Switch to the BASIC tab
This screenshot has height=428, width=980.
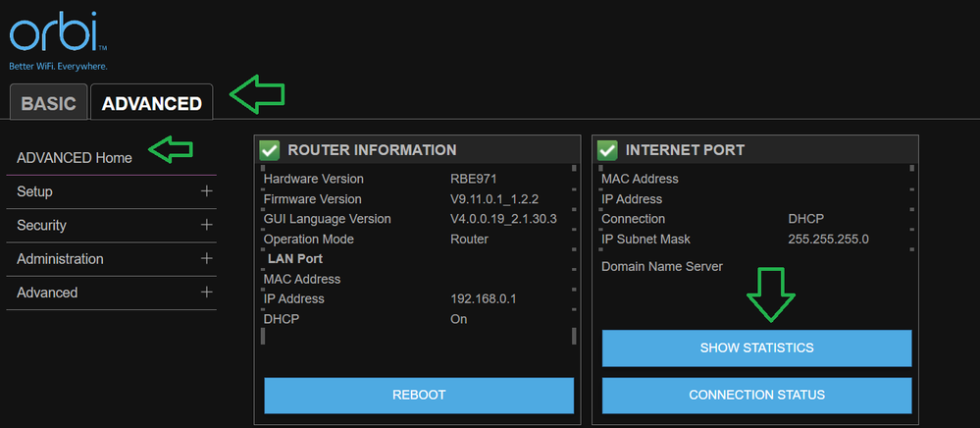[x=48, y=103]
